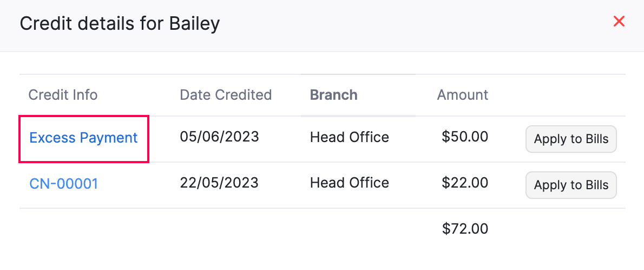The height and width of the screenshot is (270, 644).
Task: Click Head Office in CN-00001 row
Action: pyautogui.click(x=349, y=183)
